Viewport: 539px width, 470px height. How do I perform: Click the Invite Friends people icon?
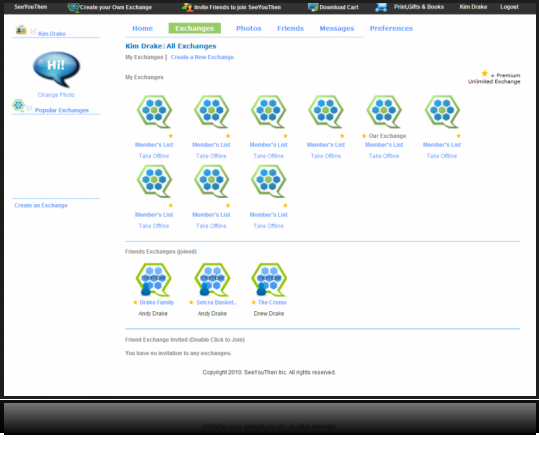point(187,7)
